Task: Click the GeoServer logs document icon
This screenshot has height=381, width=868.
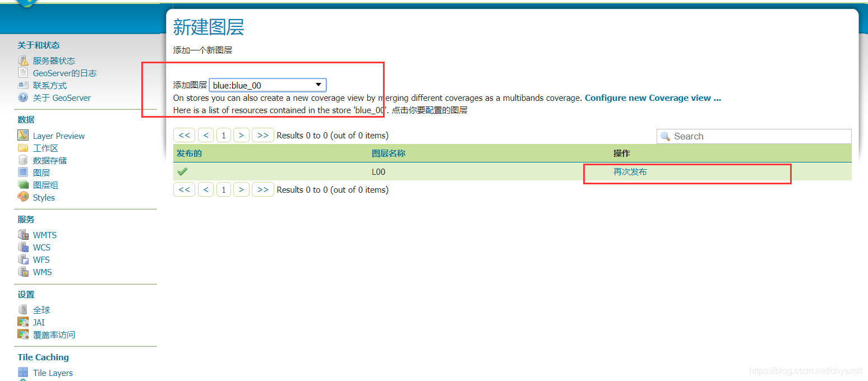Action: pos(23,73)
